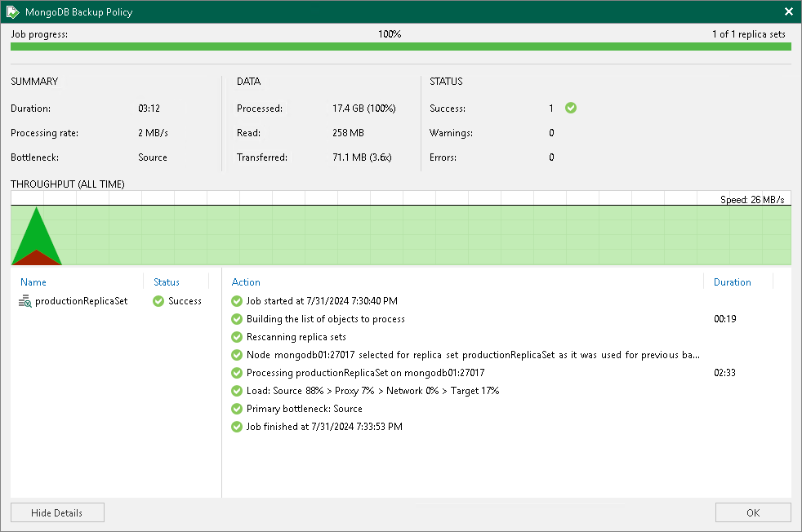The height and width of the screenshot is (532, 802).
Task: Click checkmark next to "Processing productionReplicaSet" entry
Action: 237,373
